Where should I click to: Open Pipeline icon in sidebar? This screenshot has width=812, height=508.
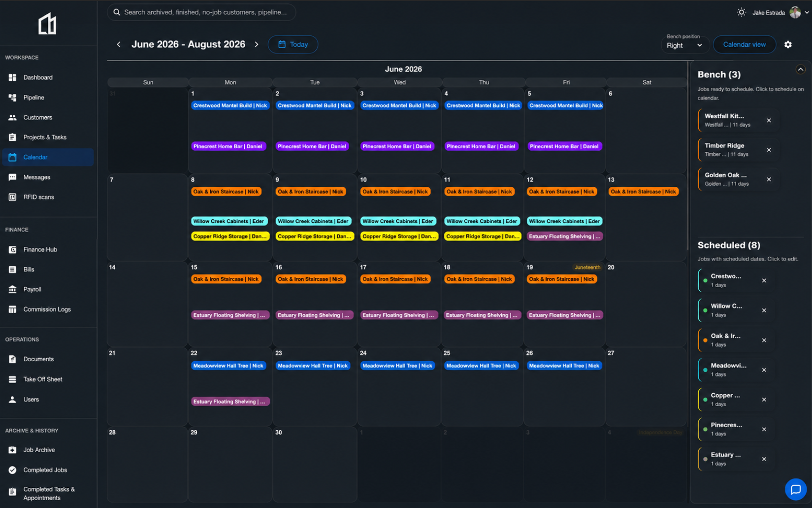[x=12, y=98]
